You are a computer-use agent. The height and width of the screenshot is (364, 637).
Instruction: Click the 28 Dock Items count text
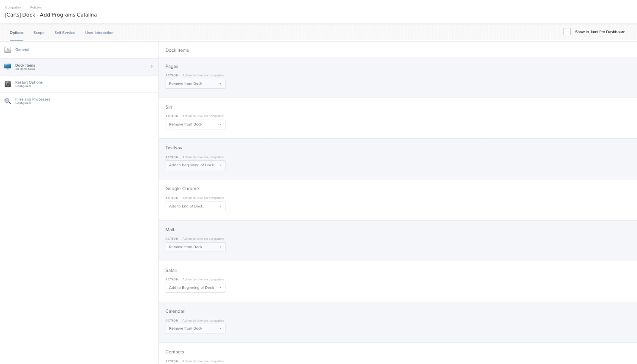pyautogui.click(x=25, y=69)
